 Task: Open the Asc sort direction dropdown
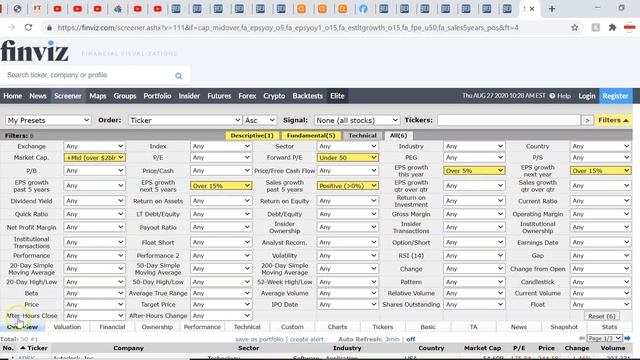pyautogui.click(x=260, y=120)
